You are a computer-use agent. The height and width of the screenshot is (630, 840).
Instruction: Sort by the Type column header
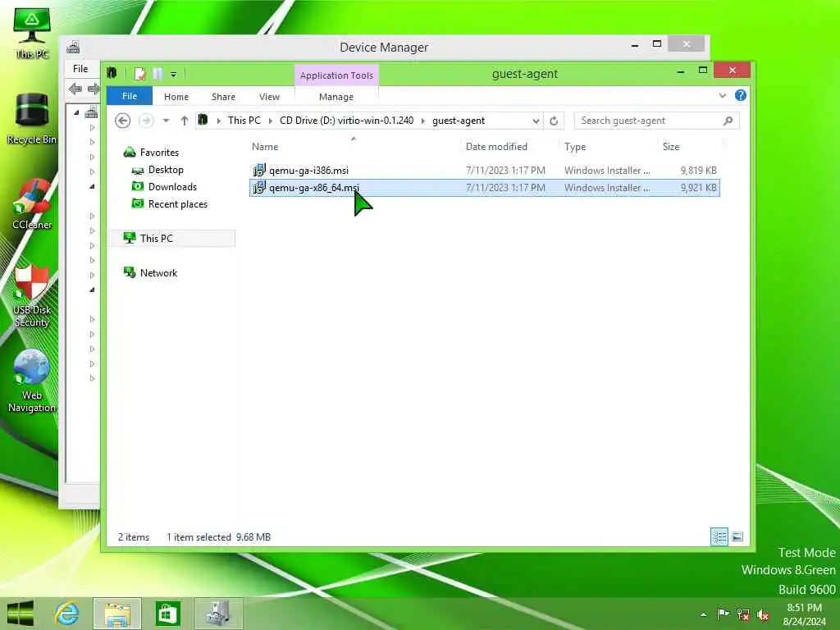[575, 147]
